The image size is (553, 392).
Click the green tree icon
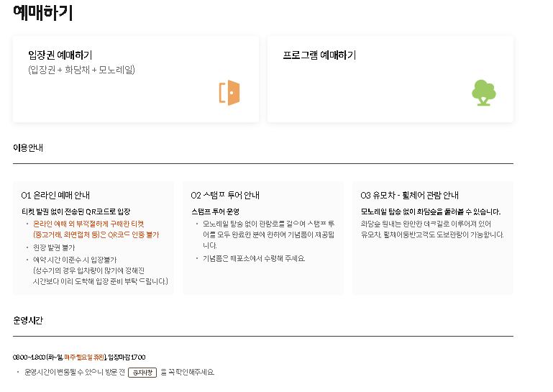click(x=484, y=93)
